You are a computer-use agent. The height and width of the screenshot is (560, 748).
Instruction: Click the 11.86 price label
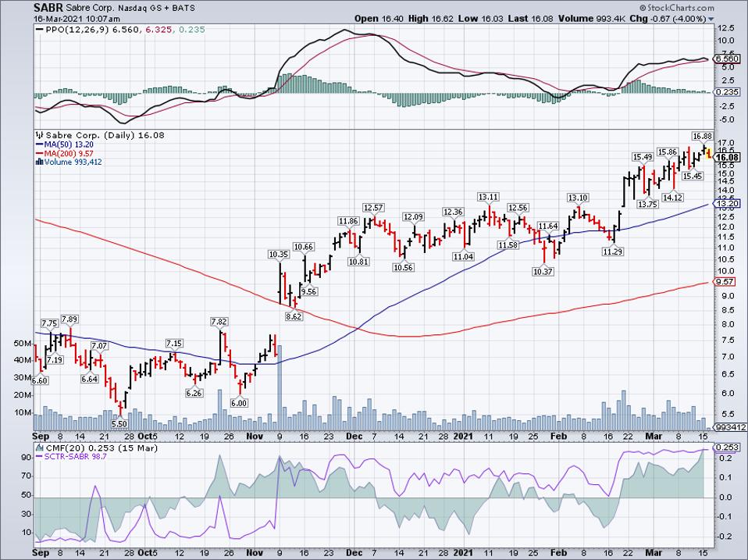[348, 221]
